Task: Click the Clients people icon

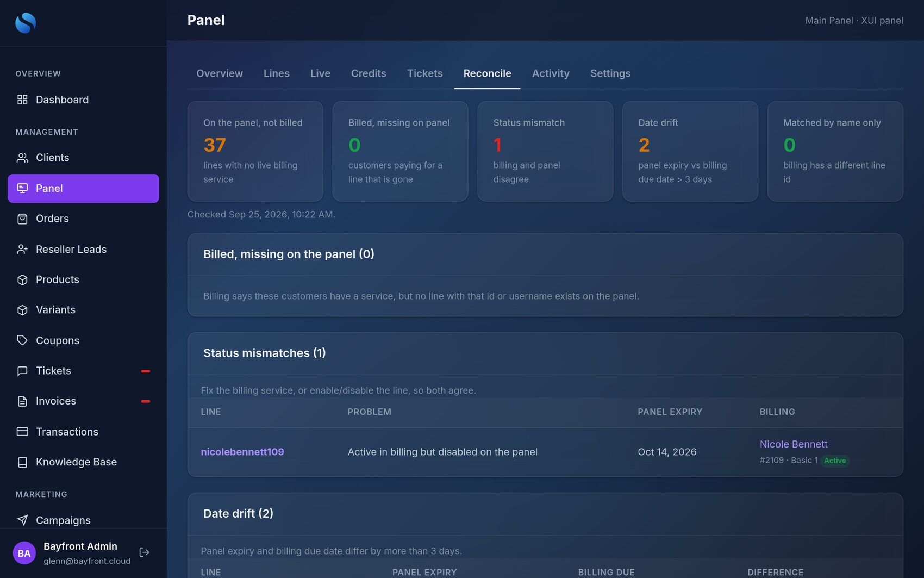Action: [x=22, y=158]
